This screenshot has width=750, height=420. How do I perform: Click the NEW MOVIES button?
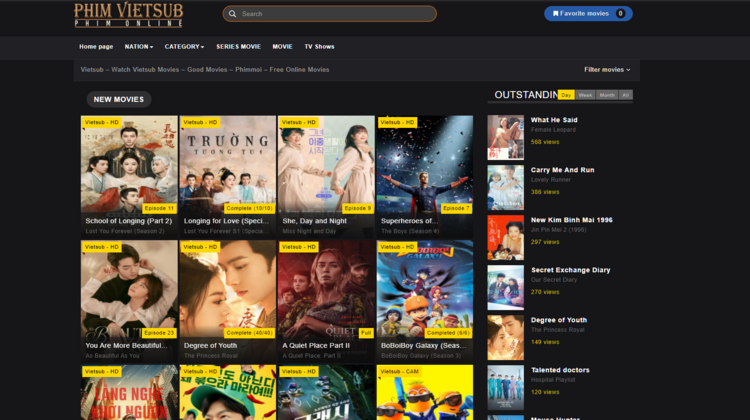tap(118, 99)
